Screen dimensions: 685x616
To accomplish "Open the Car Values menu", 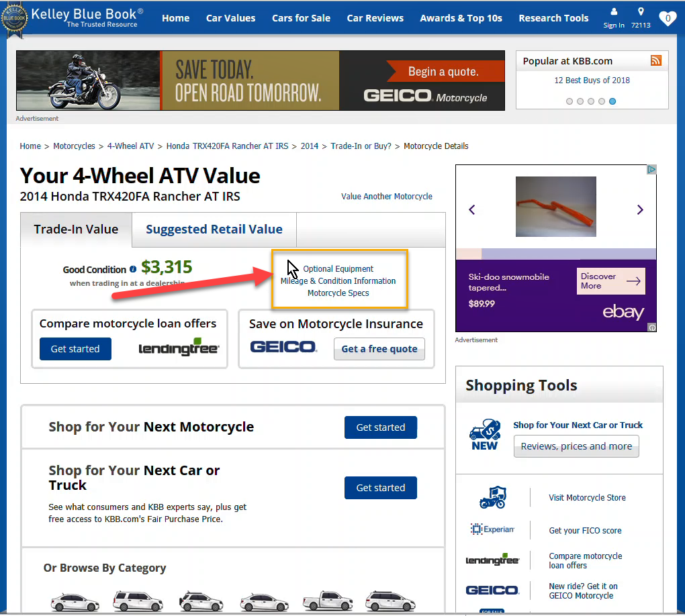I will (x=230, y=18).
